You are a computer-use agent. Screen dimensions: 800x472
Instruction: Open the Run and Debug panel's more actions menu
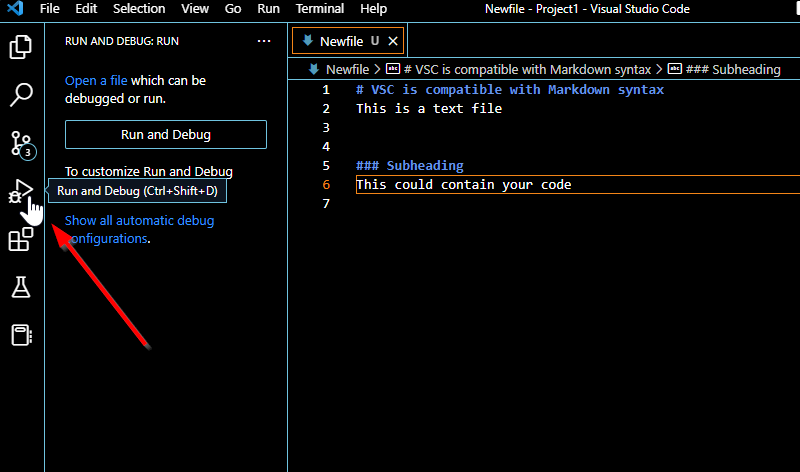pyautogui.click(x=264, y=41)
